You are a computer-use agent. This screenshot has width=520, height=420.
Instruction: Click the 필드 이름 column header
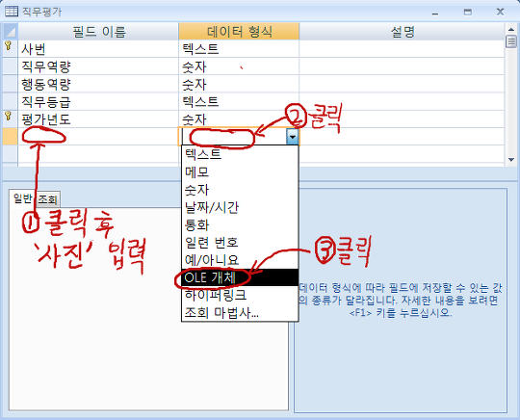pyautogui.click(x=98, y=32)
